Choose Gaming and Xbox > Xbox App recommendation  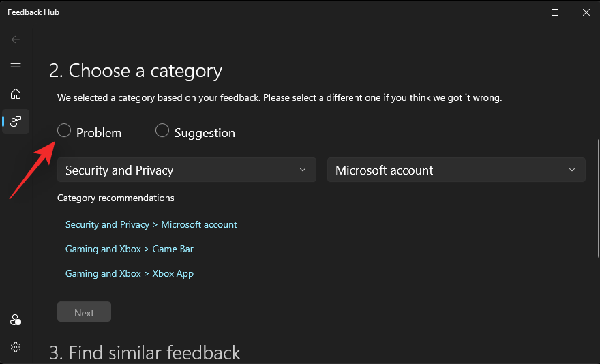130,273
